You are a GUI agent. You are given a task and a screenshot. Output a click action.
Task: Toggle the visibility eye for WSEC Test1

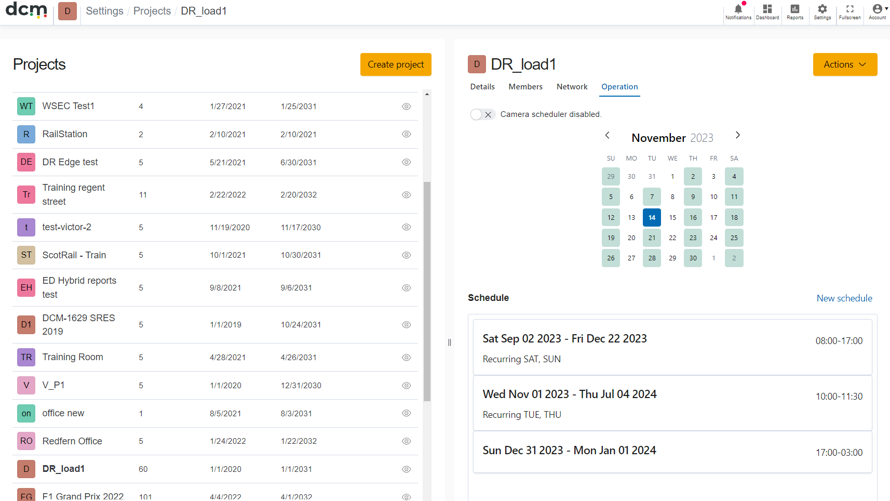tap(406, 106)
